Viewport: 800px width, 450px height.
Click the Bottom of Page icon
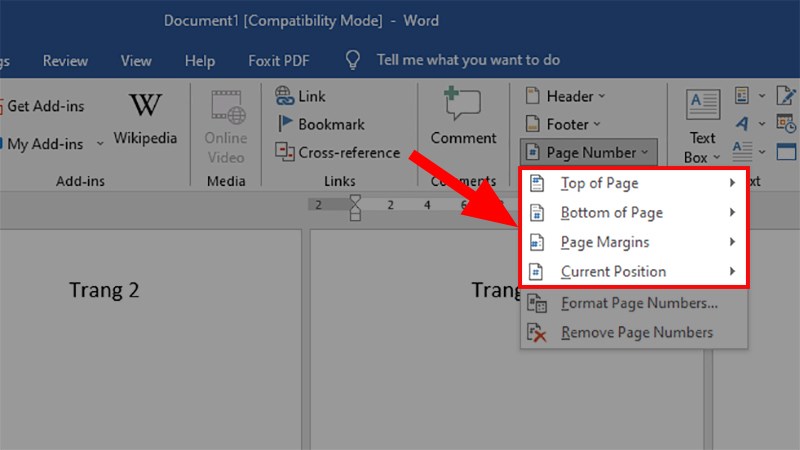point(536,213)
